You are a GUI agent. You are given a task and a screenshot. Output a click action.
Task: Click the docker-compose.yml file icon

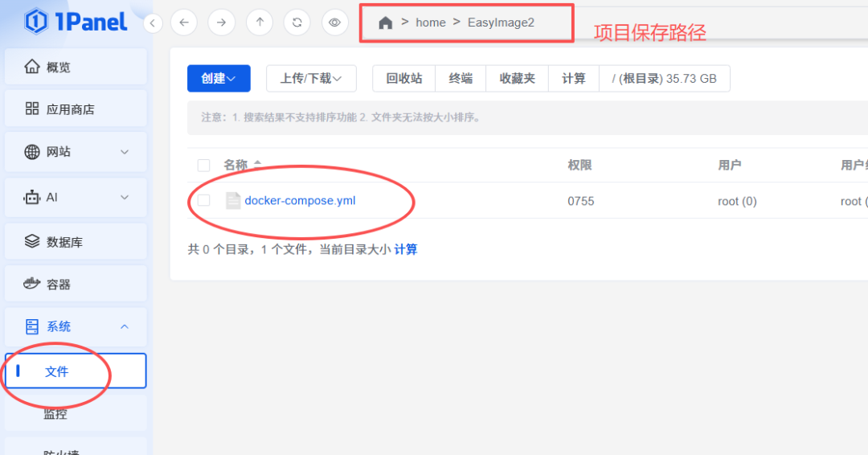233,201
